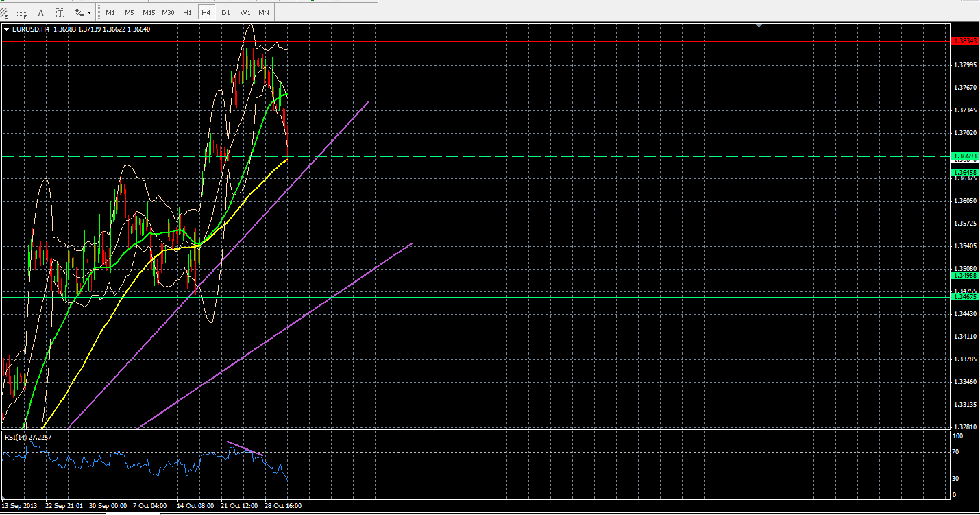Click the 7 Oct 04:00 date label

click(x=150, y=506)
